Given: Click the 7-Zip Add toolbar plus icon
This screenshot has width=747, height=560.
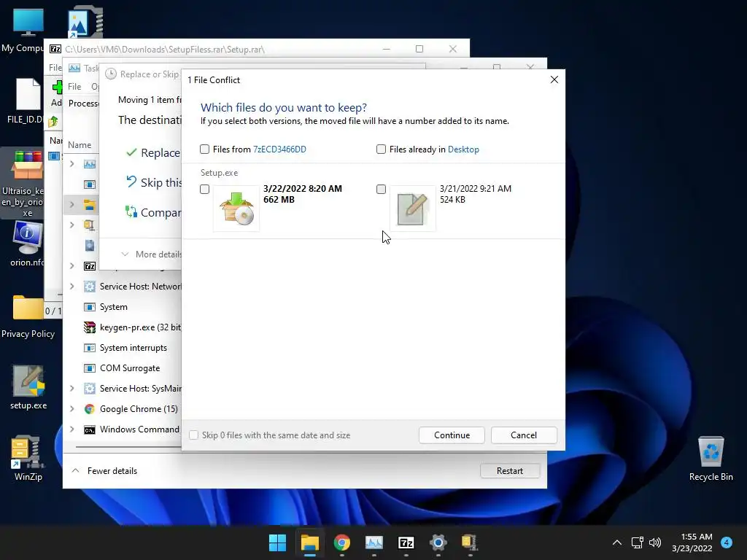Looking at the screenshot, I should point(57,87).
